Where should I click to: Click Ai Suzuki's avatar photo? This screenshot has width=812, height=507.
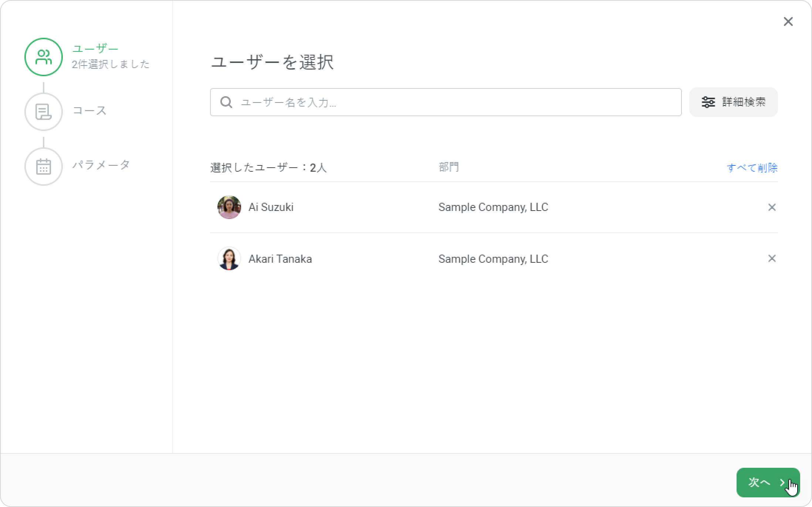pos(229,207)
